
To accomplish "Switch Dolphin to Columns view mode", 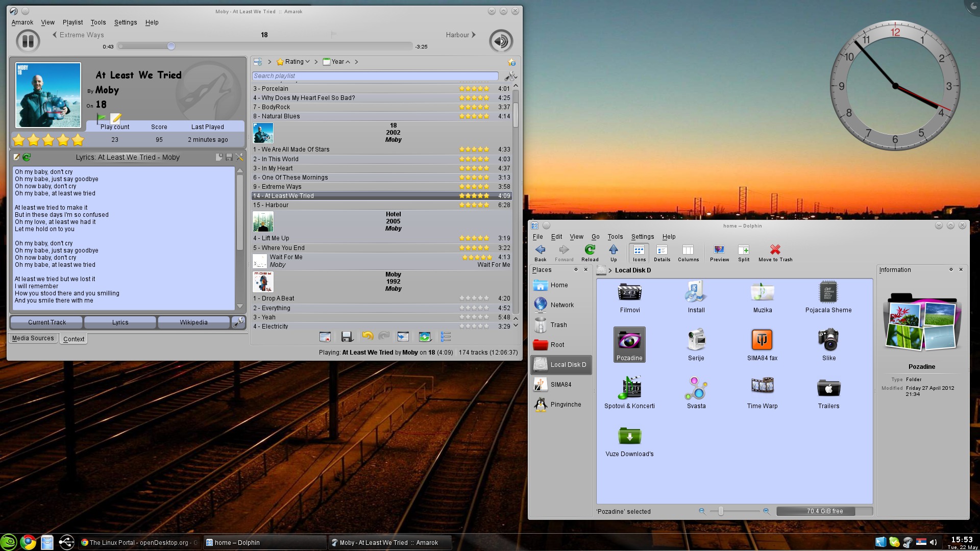I will coord(688,253).
